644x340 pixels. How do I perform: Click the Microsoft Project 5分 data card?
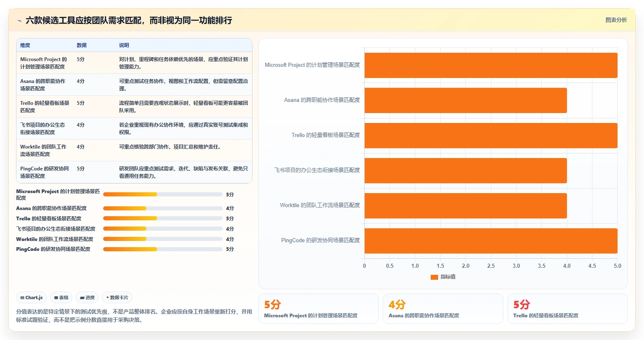coord(318,309)
